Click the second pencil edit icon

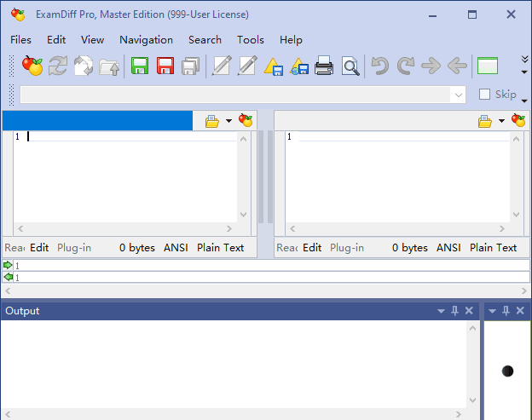click(247, 66)
